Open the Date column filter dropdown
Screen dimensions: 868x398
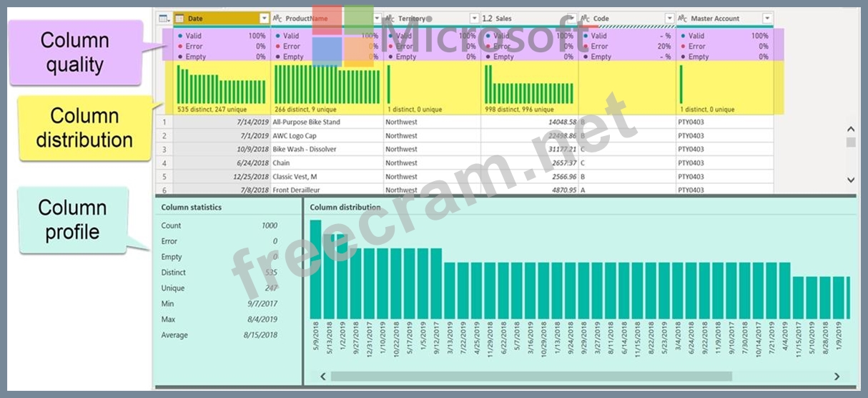point(265,19)
